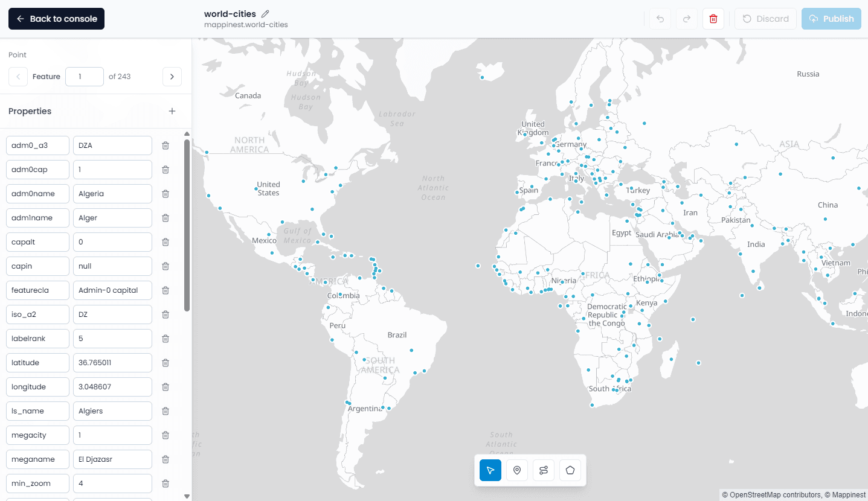
Task: Go to next feature with chevron
Action: click(172, 77)
